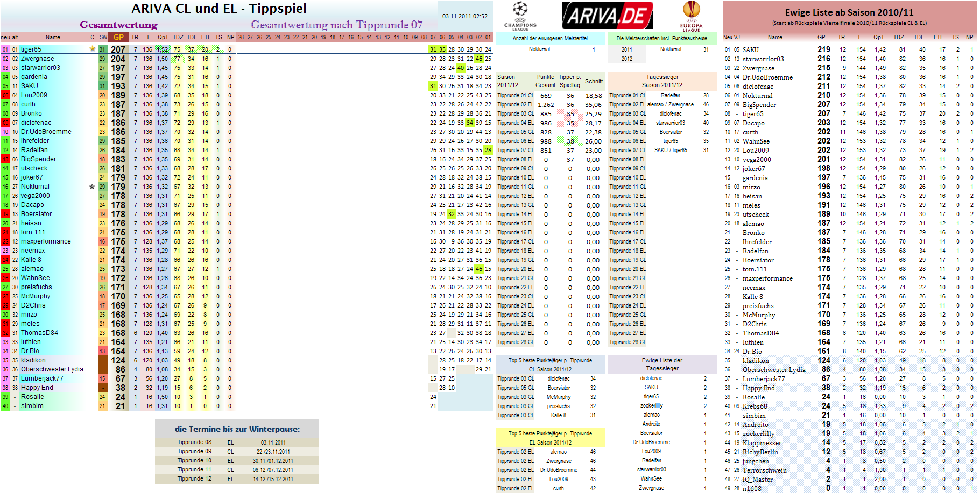Click 'starwarrior03' in the Ewige Liste table
980x493 pixels.
pos(763,59)
